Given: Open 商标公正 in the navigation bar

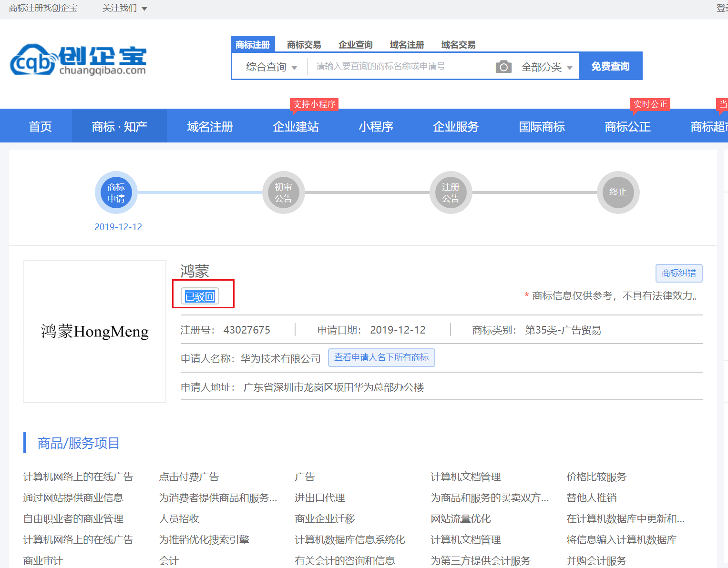Looking at the screenshot, I should [628, 126].
